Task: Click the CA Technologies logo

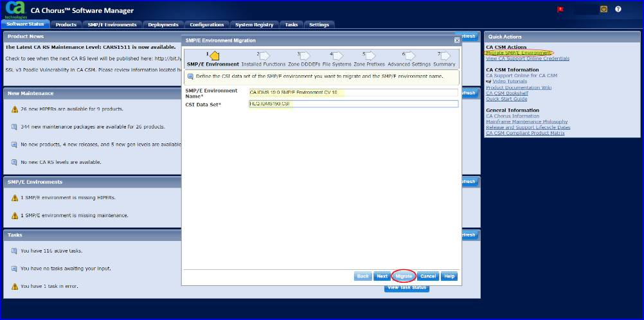Action: [16, 9]
